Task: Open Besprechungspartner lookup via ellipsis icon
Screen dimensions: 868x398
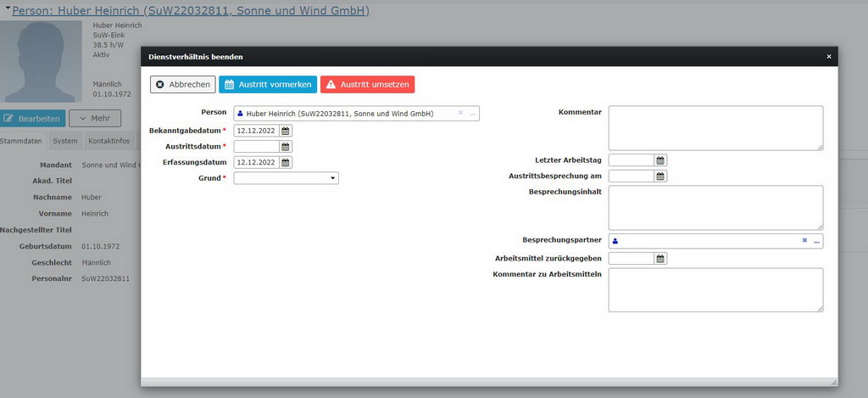Action: pos(816,242)
